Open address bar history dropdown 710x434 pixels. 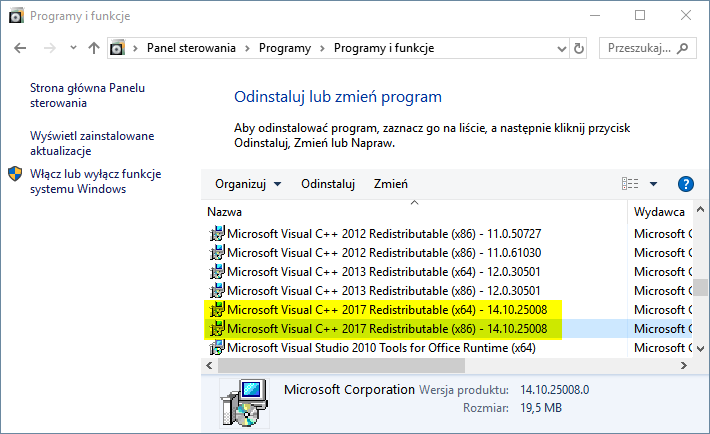(x=561, y=48)
